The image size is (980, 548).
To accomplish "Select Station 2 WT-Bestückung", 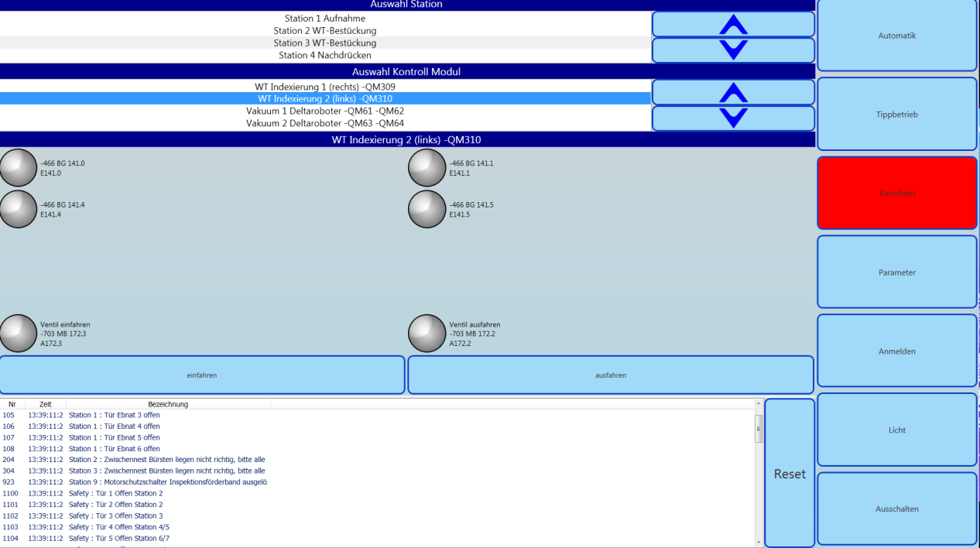I will tap(324, 30).
